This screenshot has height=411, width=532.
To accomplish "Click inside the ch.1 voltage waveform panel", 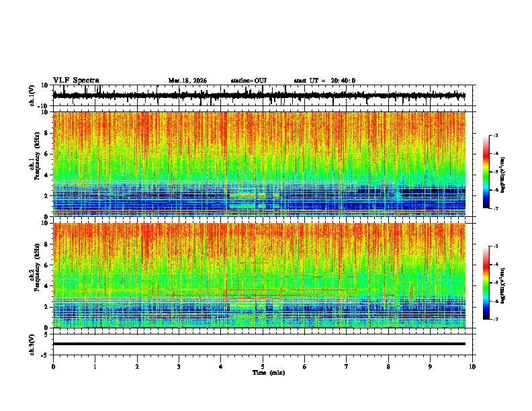I will pyautogui.click(x=264, y=95).
